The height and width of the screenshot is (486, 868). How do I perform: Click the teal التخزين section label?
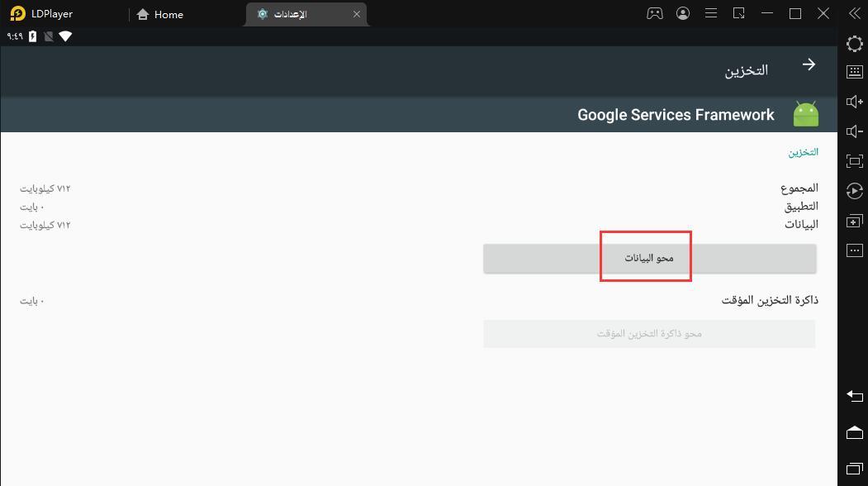pos(804,152)
